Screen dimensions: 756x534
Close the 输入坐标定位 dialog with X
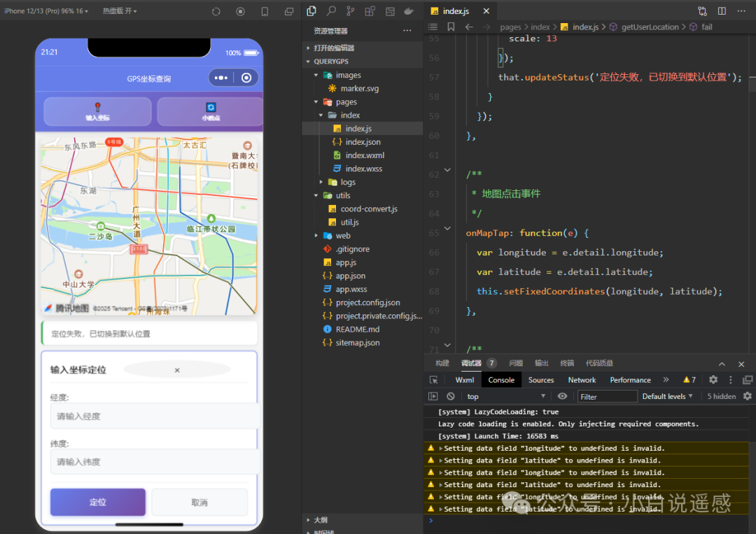[x=177, y=370]
